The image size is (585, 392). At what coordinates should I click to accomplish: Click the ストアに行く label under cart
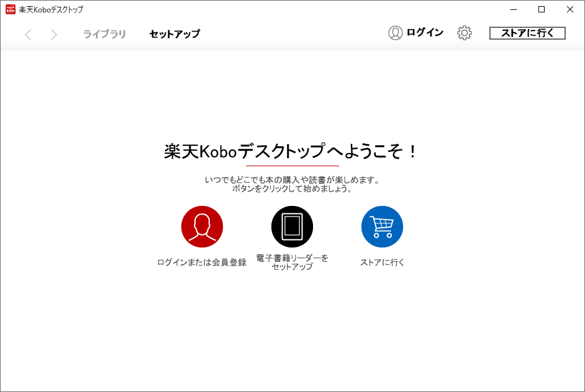pos(382,262)
